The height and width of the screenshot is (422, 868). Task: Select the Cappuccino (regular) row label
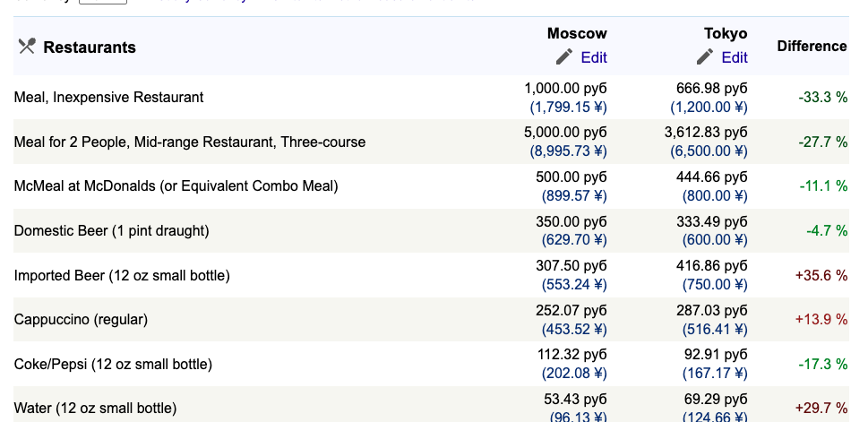click(x=81, y=320)
